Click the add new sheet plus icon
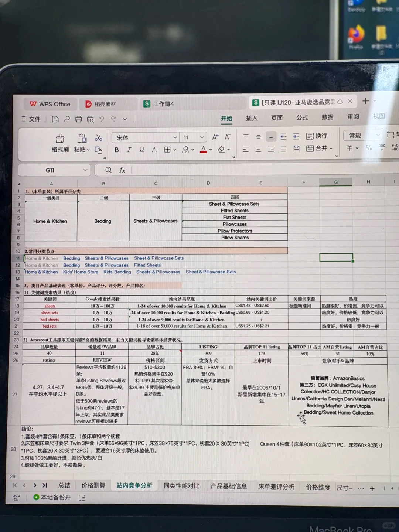The image size is (399, 532). point(372,488)
